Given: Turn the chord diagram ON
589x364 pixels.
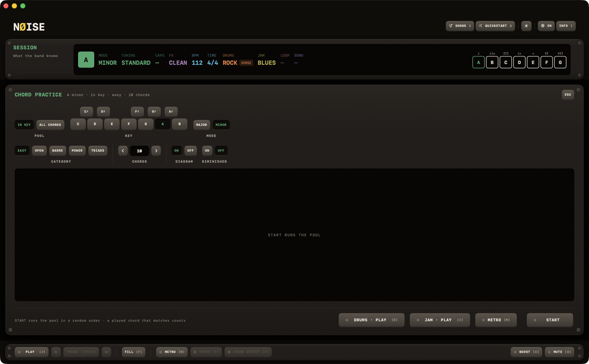Looking at the screenshot, I should [x=177, y=151].
